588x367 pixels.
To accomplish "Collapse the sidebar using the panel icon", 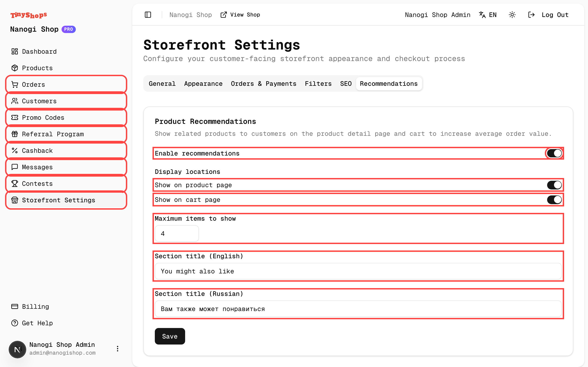I will tap(148, 15).
